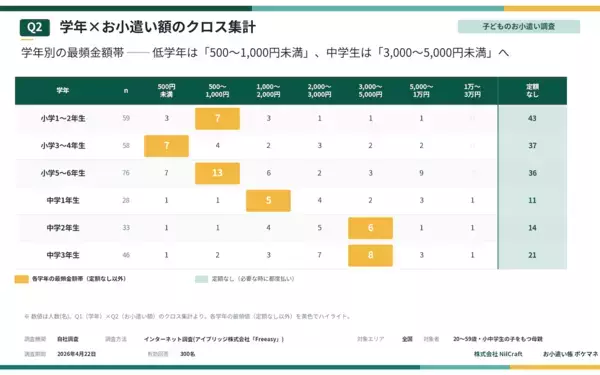Click the 'n' column header
This screenshot has width=600, height=375.
click(126, 91)
